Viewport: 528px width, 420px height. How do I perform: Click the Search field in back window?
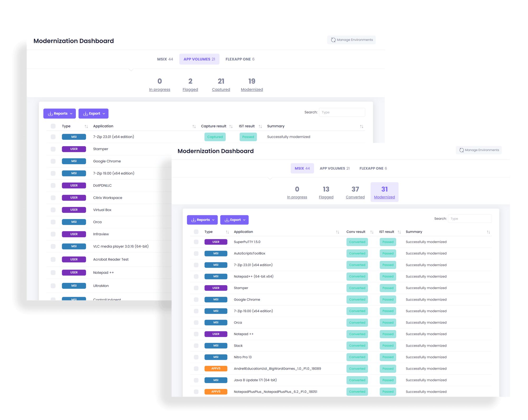[x=342, y=112]
